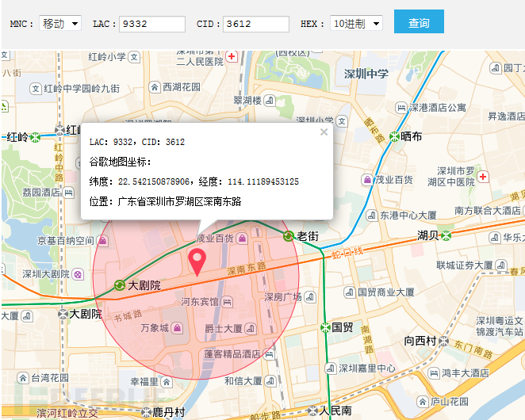Click the 老街 metro station icon

pyautogui.click(x=289, y=236)
